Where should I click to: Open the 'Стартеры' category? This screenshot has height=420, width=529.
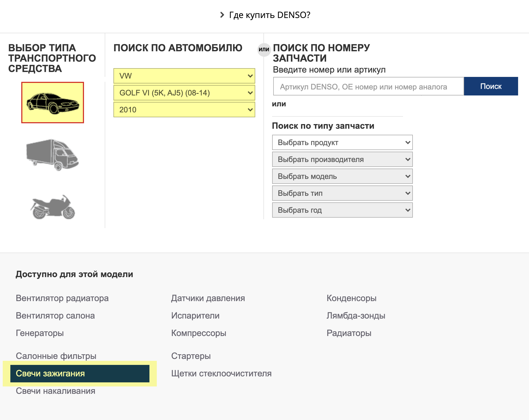coord(191,356)
